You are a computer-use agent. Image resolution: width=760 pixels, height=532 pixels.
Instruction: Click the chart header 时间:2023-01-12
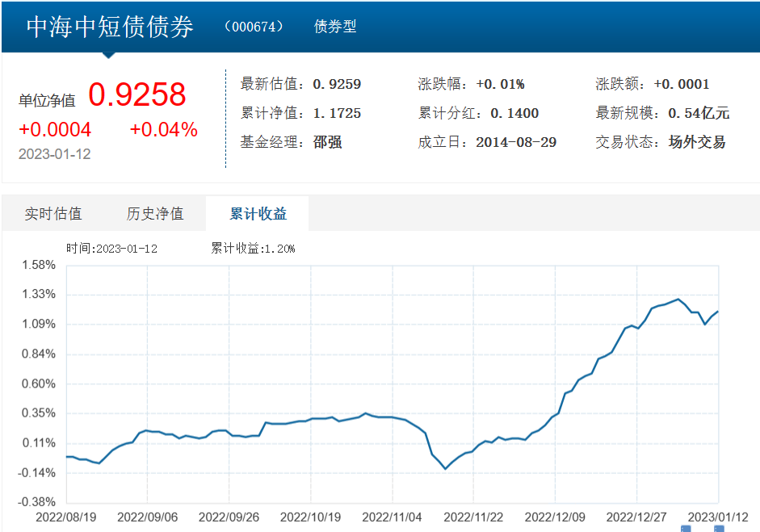[x=111, y=249]
